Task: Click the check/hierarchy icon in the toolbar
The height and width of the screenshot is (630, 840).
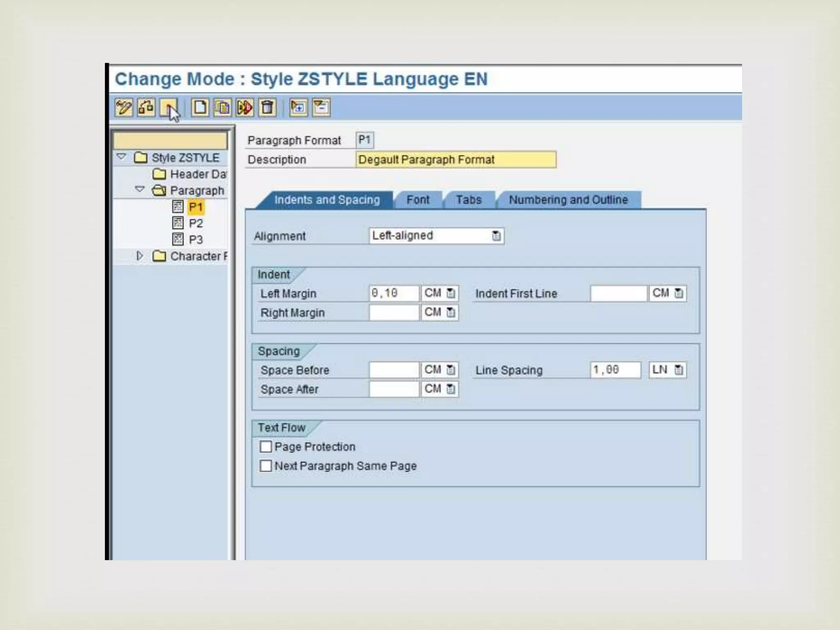Action: [x=146, y=108]
